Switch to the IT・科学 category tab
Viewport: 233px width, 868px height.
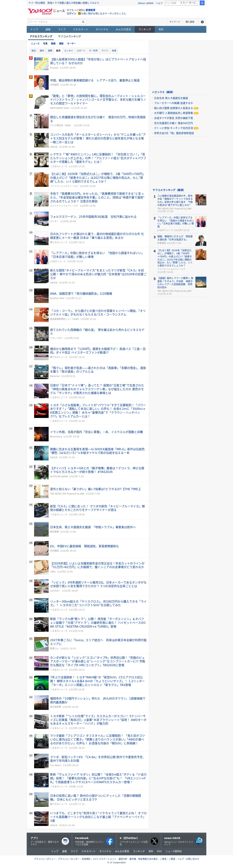point(93,51)
